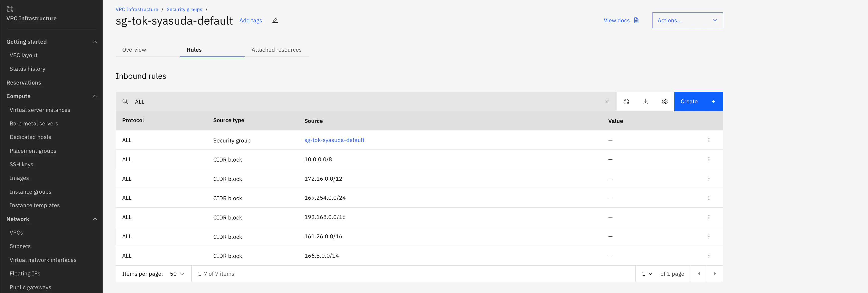Change items per page dropdown
This screenshot has height=293, width=868.
[177, 274]
